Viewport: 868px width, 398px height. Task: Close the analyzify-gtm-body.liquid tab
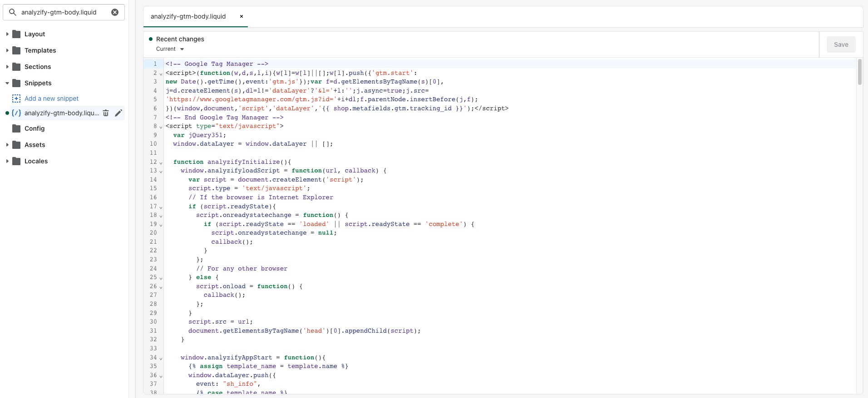tap(242, 16)
